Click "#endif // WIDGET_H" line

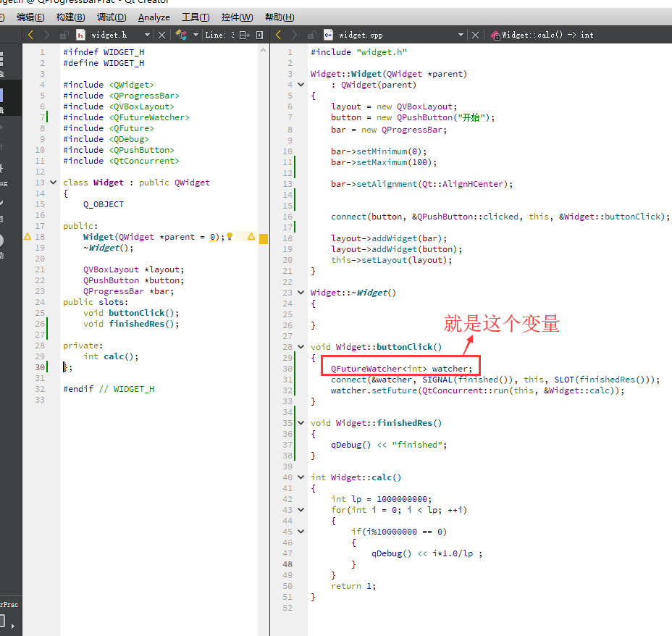click(x=109, y=389)
